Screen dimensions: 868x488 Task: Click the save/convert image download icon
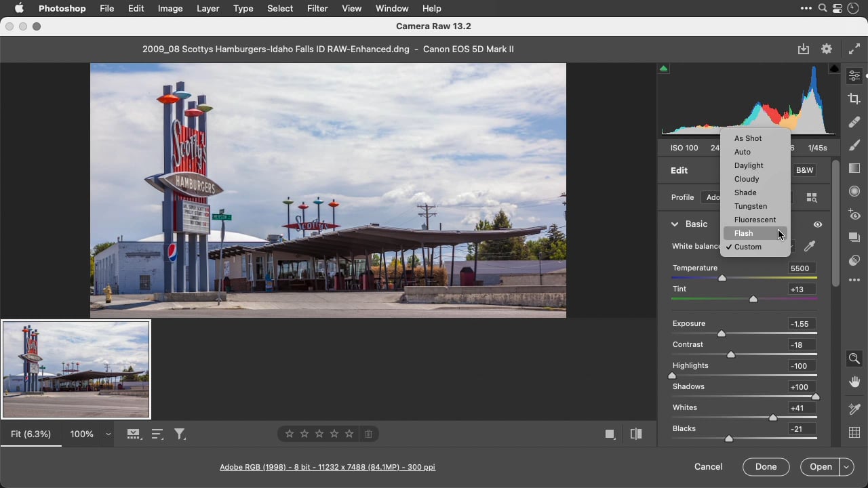804,49
